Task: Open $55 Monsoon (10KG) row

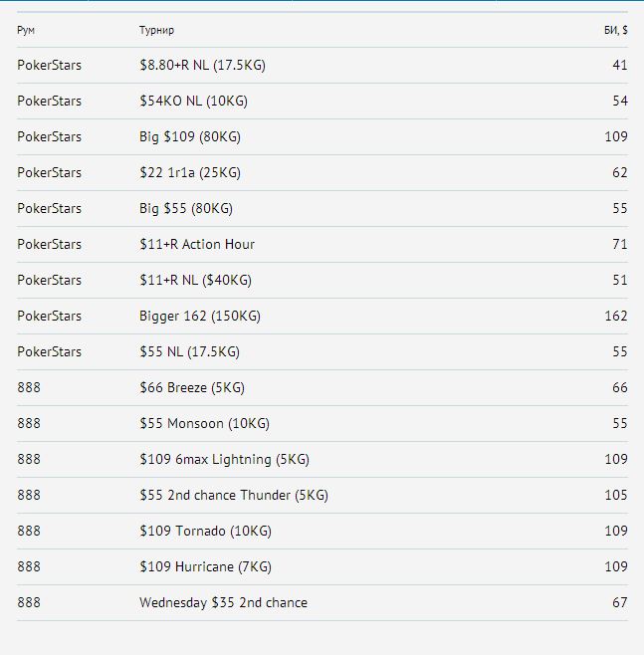Action: (x=322, y=424)
